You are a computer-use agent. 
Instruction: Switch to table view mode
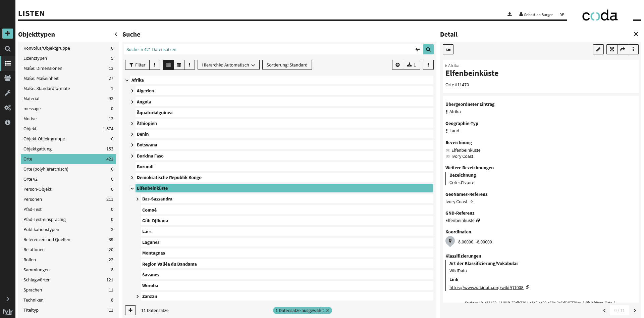(x=179, y=65)
